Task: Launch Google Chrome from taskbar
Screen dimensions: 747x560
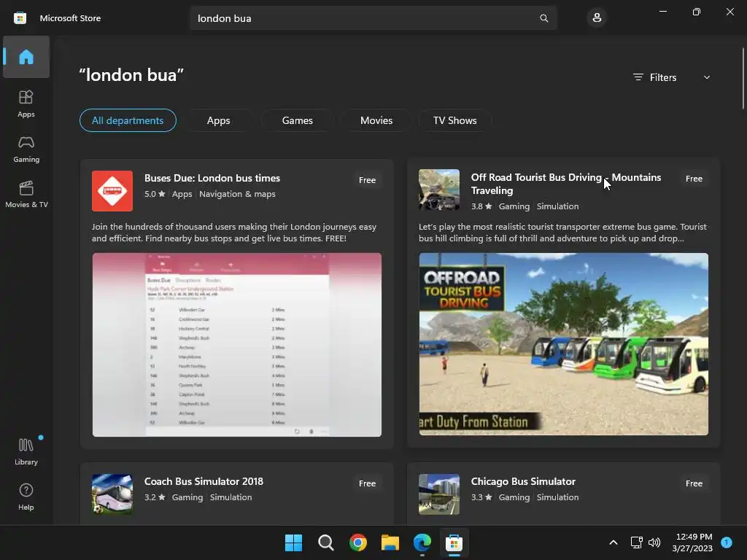Action: [357, 542]
